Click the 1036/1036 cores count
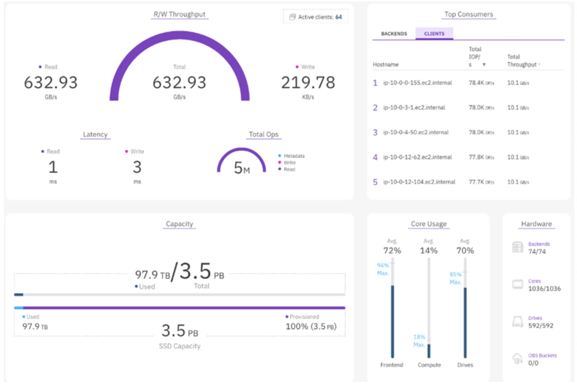 point(545,289)
